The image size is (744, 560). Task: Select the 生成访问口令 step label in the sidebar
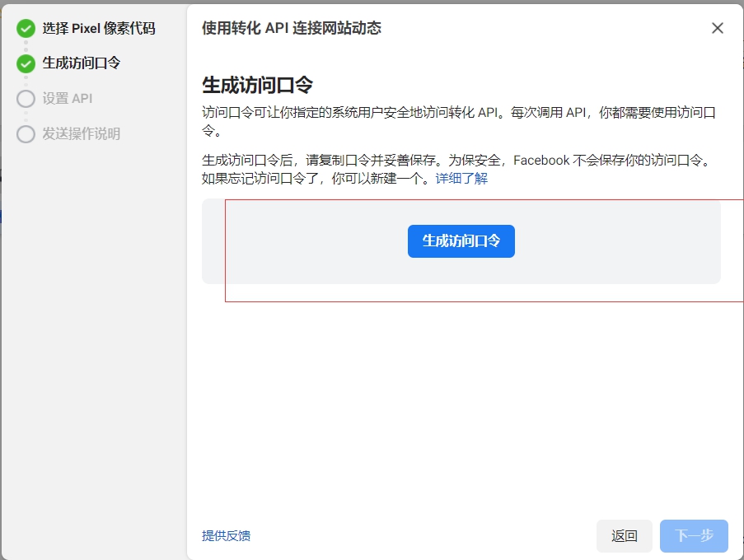point(82,63)
